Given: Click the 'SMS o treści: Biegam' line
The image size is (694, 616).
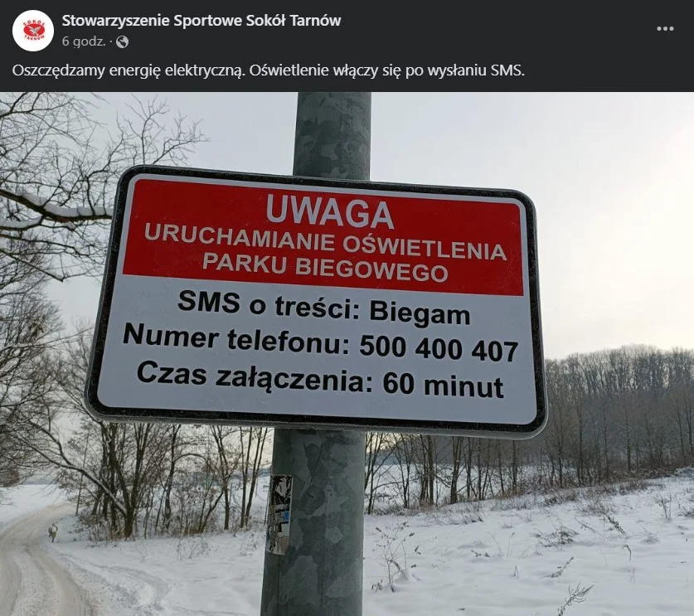Looking at the screenshot, I should pos(324,308).
